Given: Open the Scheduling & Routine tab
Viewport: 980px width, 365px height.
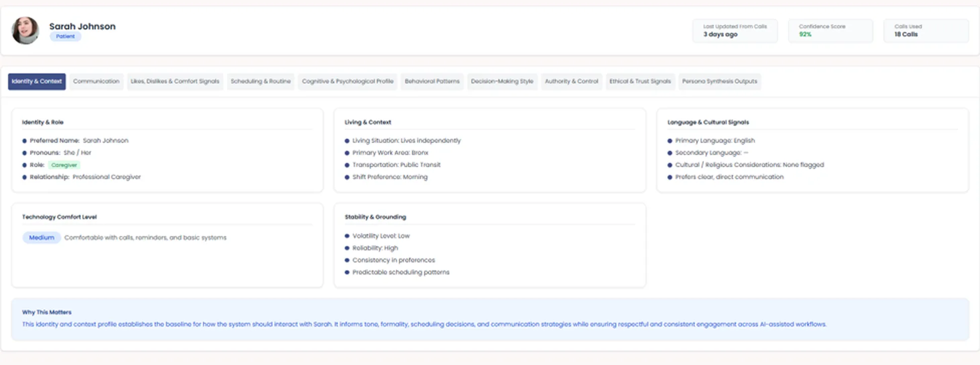Looking at the screenshot, I should [x=260, y=81].
